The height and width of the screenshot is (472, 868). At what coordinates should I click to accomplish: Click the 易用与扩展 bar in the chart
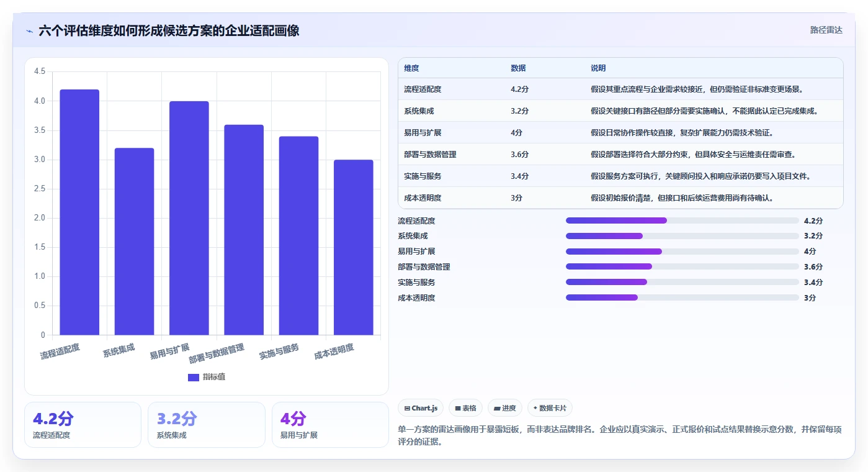click(189, 218)
